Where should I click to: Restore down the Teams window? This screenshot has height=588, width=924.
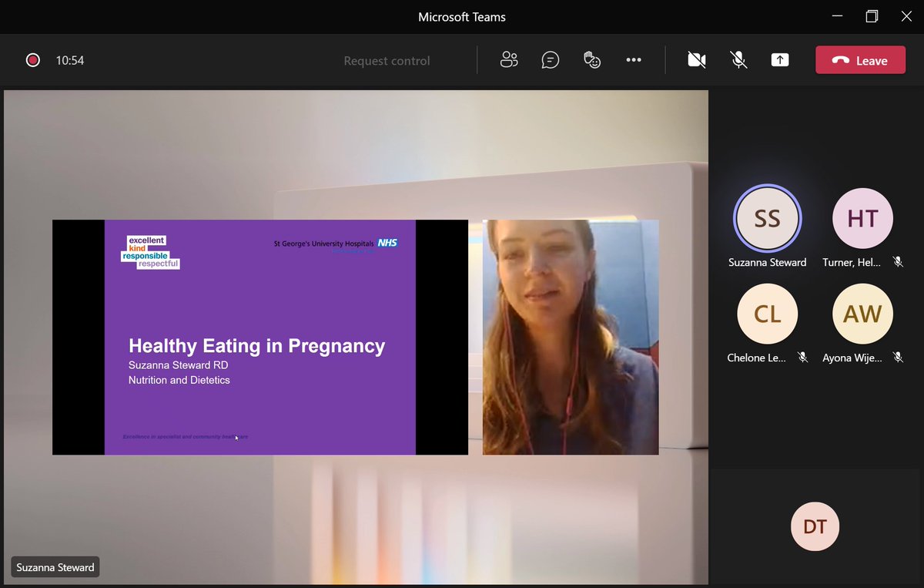pos(872,16)
